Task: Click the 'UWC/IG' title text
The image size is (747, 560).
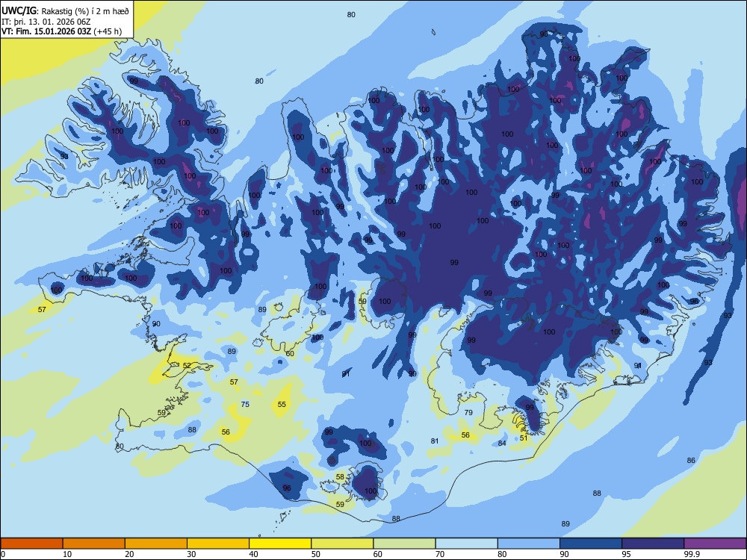Action: pos(19,11)
